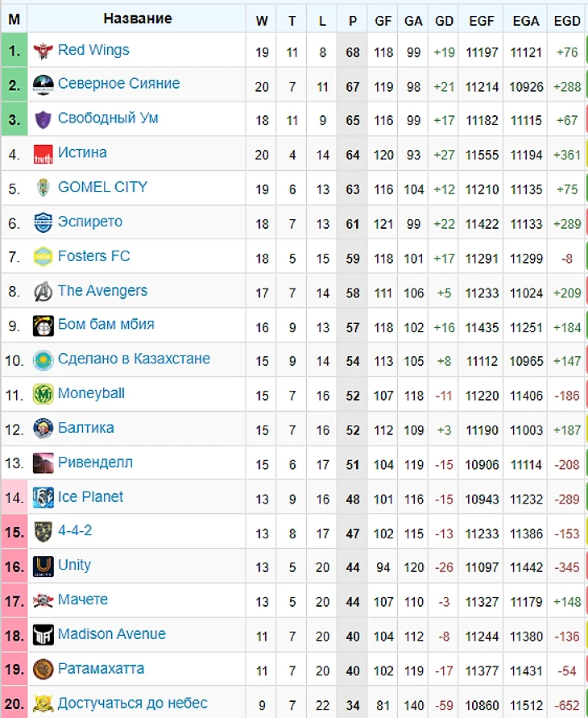The image size is (588, 718).
Task: Click the Unity team logo icon
Action: click(x=43, y=566)
